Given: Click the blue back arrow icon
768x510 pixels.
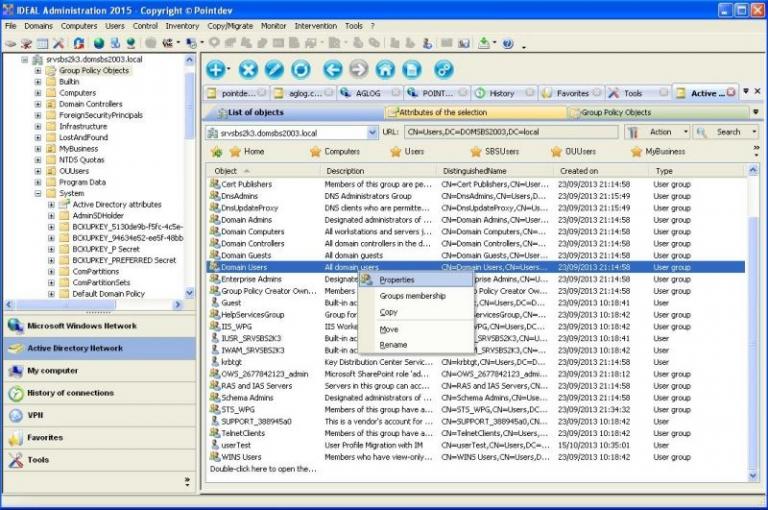Looking at the screenshot, I should point(333,69).
